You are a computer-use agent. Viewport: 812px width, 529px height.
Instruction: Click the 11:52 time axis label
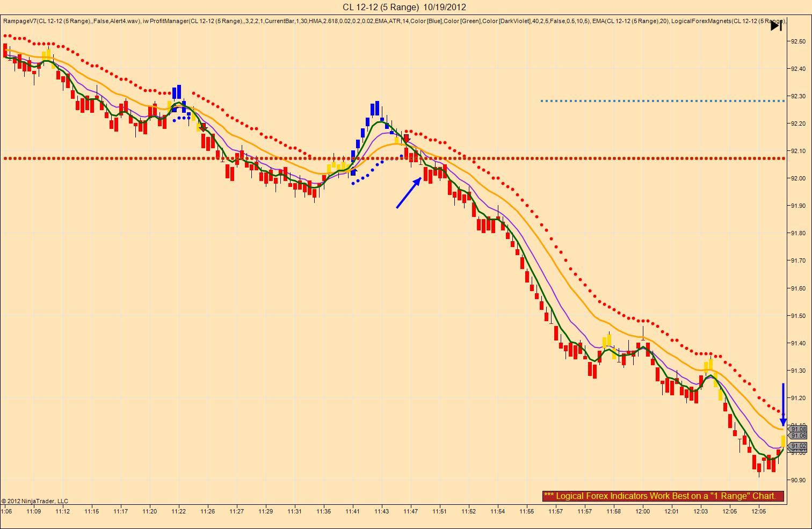point(468,511)
